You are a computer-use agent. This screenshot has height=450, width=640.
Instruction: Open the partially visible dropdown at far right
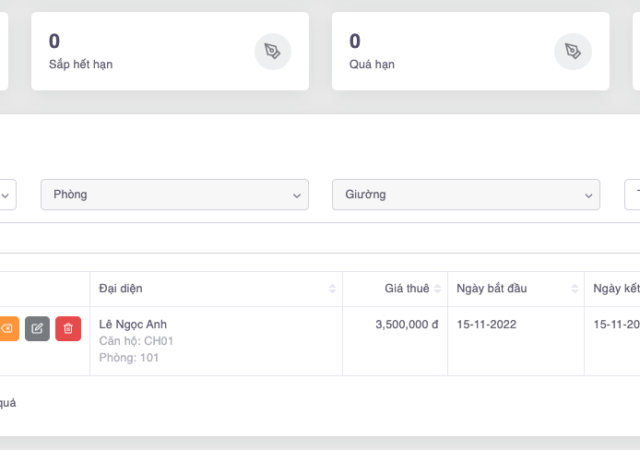pos(632,195)
